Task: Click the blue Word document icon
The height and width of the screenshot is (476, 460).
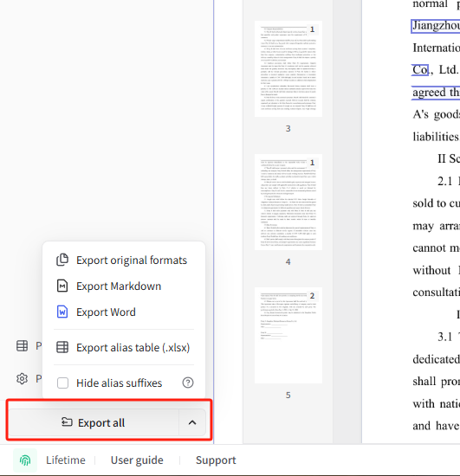Action: [x=62, y=312]
